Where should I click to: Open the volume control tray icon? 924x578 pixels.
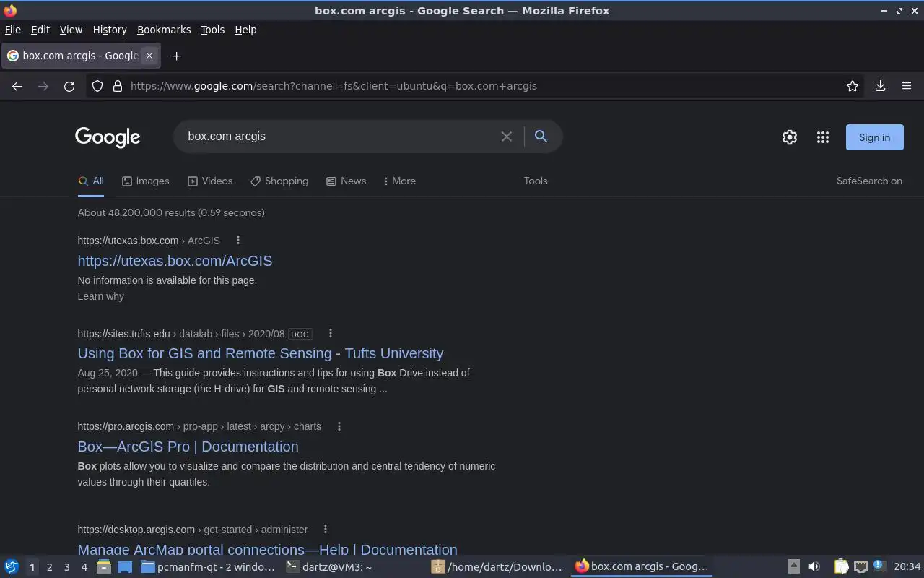point(814,567)
